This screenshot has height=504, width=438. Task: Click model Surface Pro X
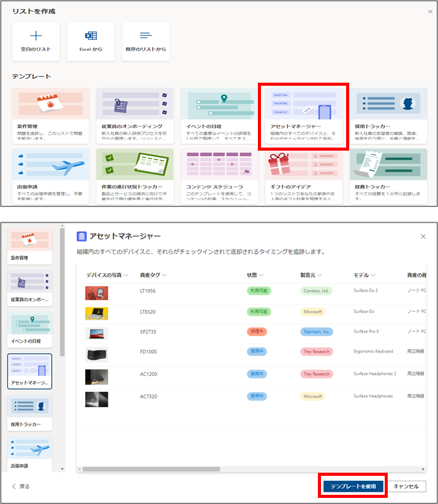click(x=366, y=331)
